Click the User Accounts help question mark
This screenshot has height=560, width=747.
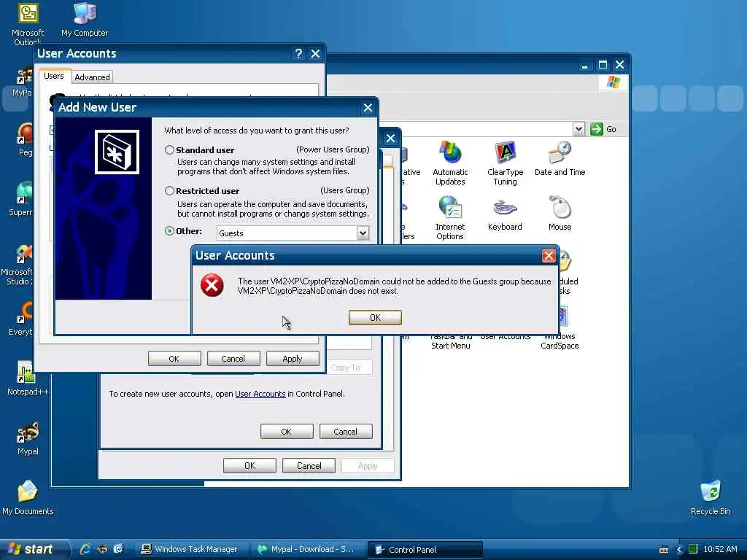coord(298,54)
